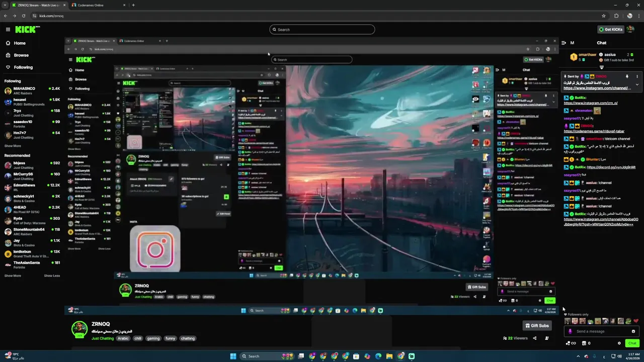Click the Get KICKs button
644x362 pixels.
[x=611, y=30]
